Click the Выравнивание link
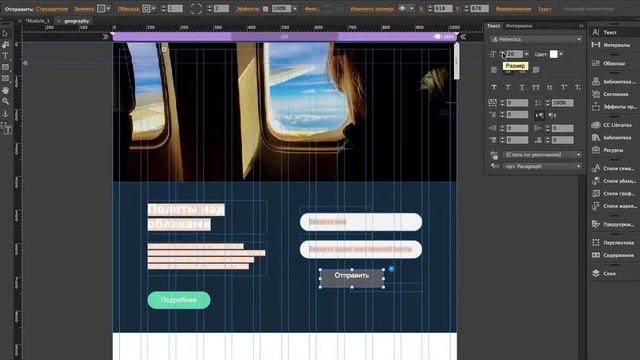 coord(513,9)
